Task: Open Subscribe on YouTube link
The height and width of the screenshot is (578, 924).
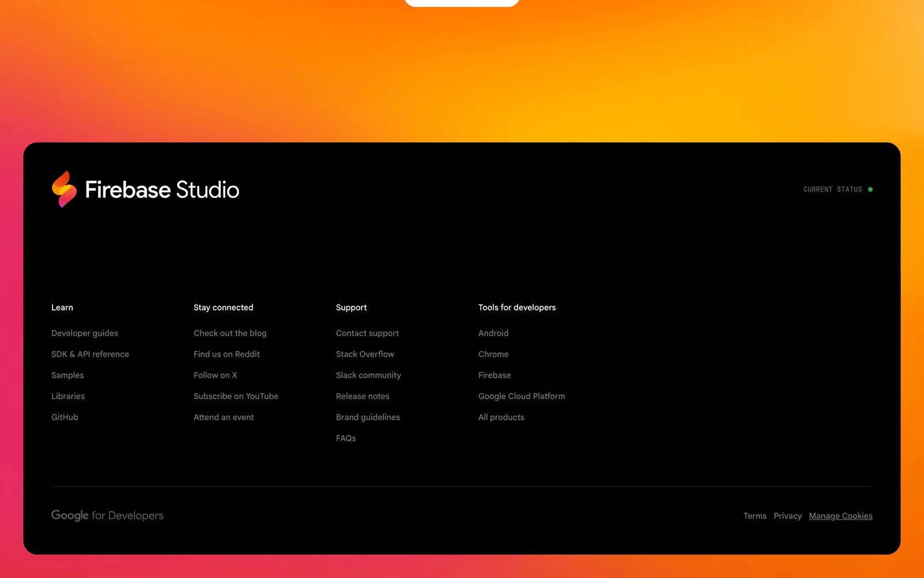Action: (x=236, y=396)
